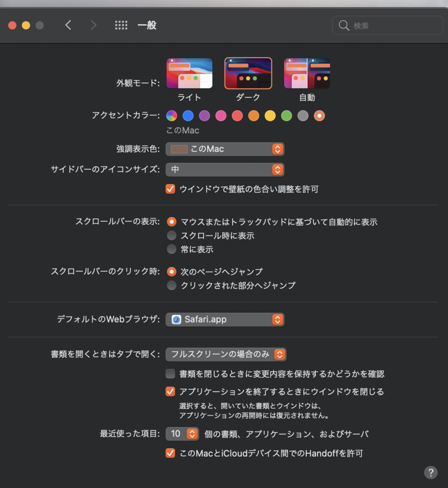Select 常に表示 radio button
The width and height of the screenshot is (448, 488).
[171, 249]
